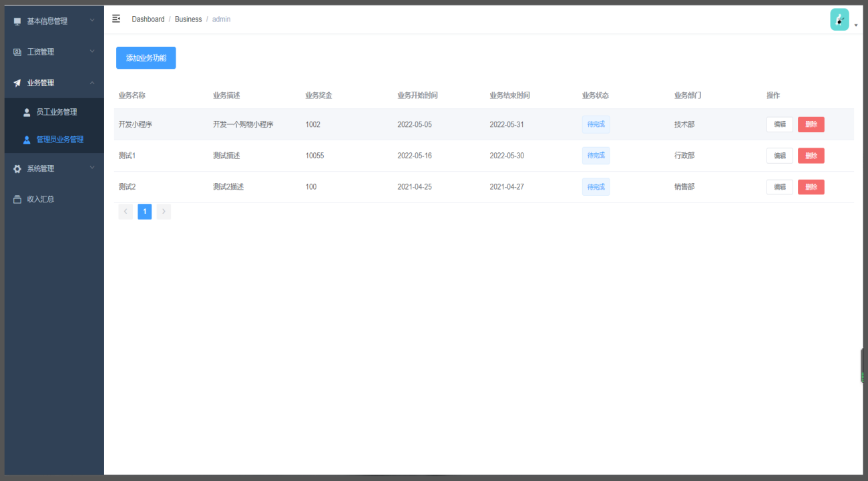Click the 业务描述 column header

[226, 96]
